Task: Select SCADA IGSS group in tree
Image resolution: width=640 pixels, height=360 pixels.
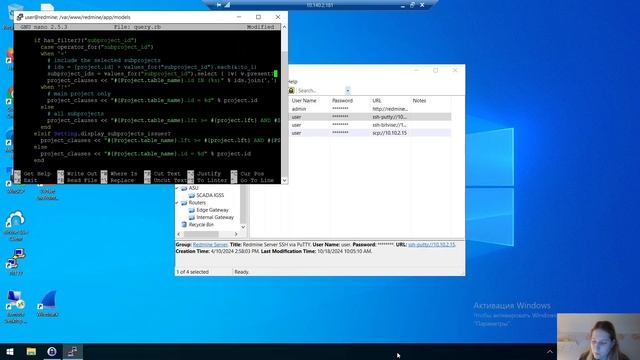Action: click(x=210, y=196)
